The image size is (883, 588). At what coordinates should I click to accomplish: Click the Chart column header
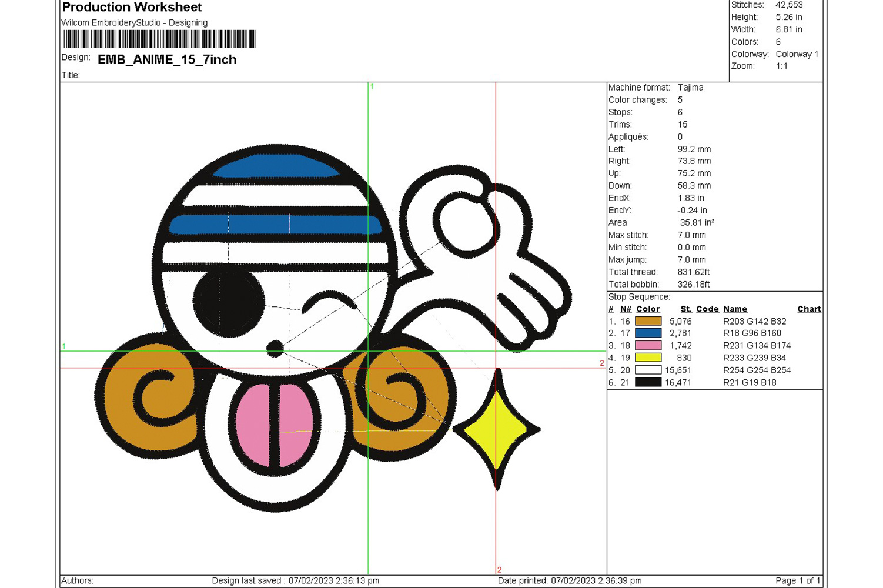click(809, 309)
